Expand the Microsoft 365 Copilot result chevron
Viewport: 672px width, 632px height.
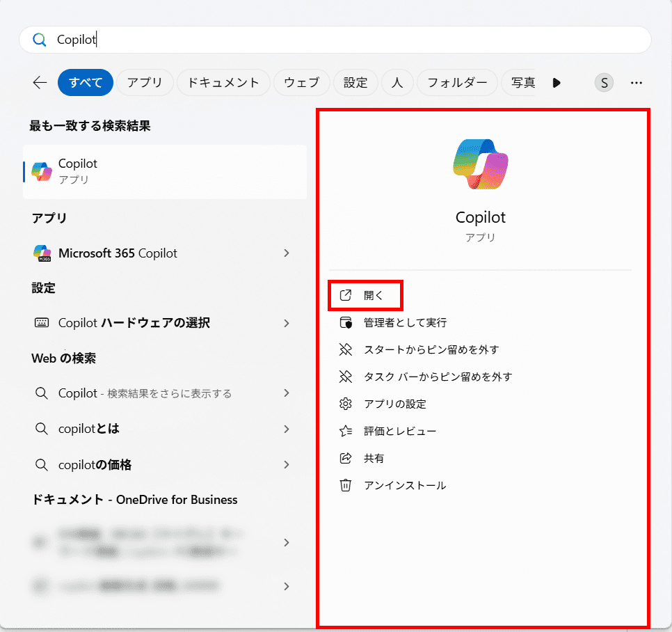[x=287, y=253]
